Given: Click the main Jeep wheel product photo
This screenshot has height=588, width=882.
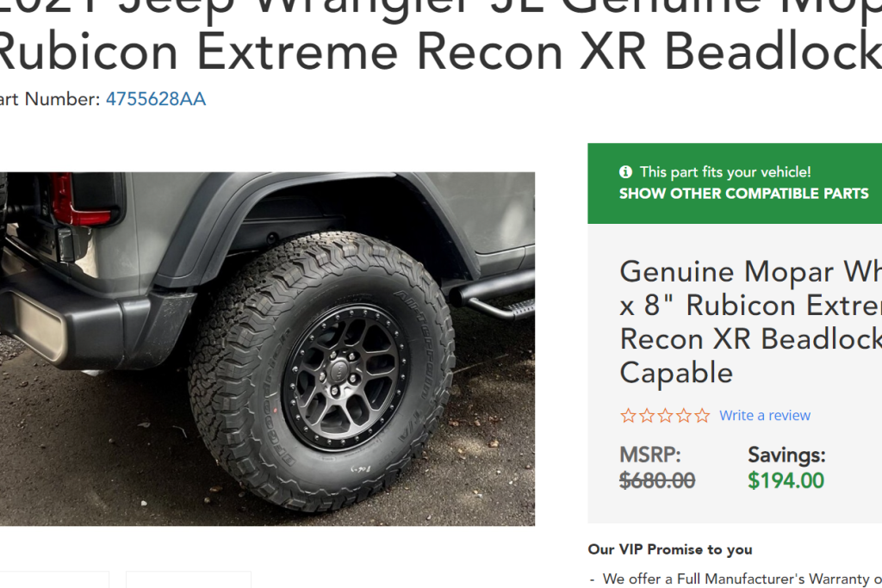Looking at the screenshot, I should point(267,349).
